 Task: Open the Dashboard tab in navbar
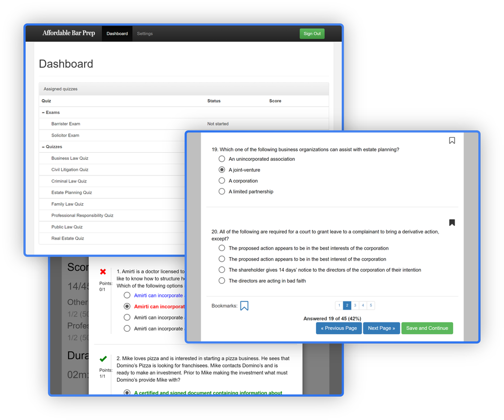(117, 33)
